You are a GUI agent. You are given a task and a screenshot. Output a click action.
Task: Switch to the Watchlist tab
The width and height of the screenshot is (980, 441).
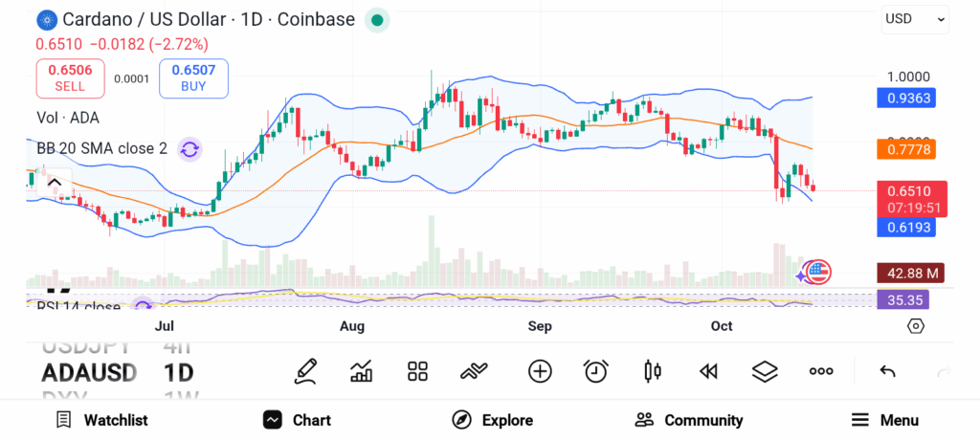point(101,420)
